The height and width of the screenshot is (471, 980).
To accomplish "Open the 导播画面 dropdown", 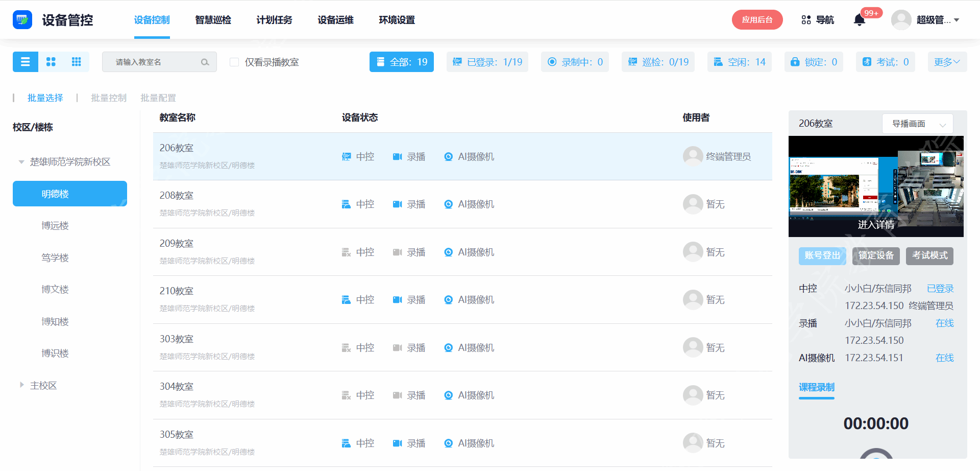I will 917,124.
